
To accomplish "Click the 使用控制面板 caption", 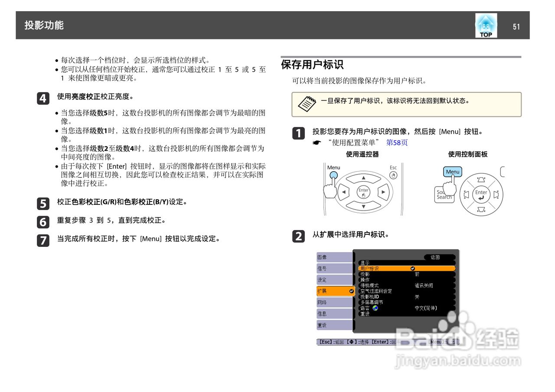I will 468,154.
